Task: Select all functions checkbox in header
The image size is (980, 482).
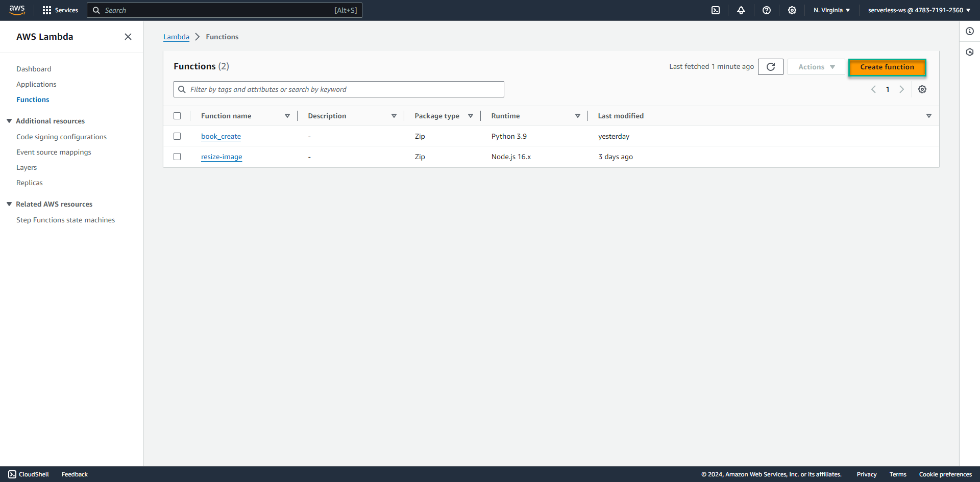Action: tap(177, 116)
